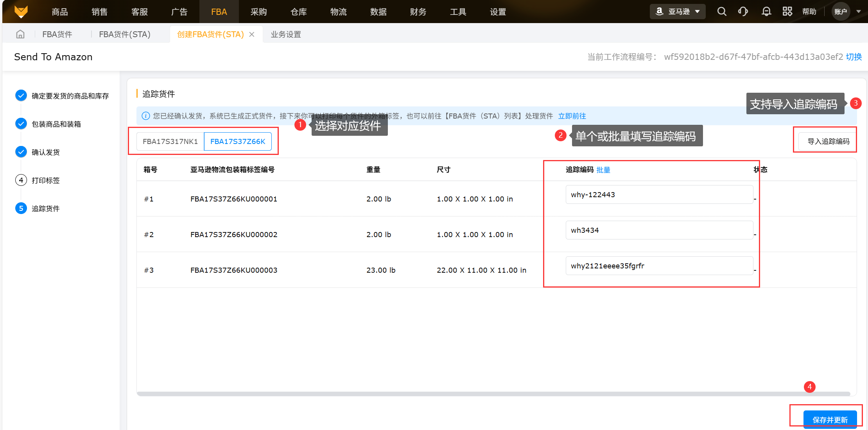Click the 导入追踪编码 button
Image resolution: width=868 pixels, height=430 pixels.
pos(828,141)
